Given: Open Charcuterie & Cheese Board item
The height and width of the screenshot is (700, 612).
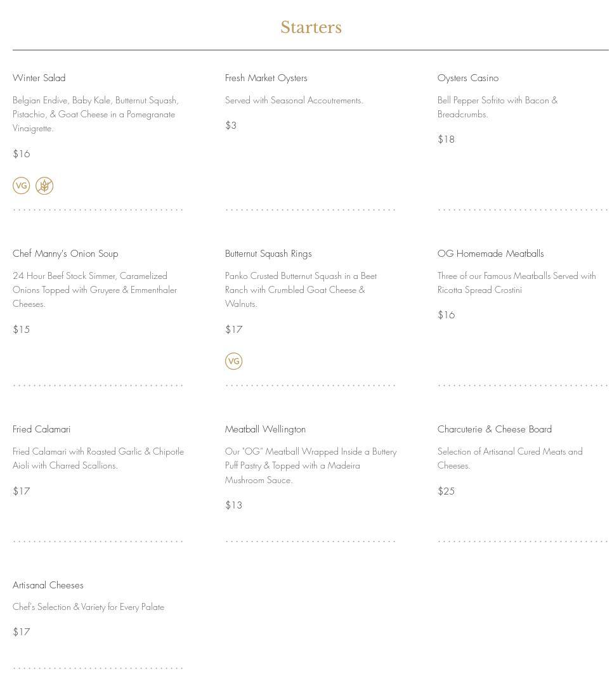Looking at the screenshot, I should coord(495,429).
